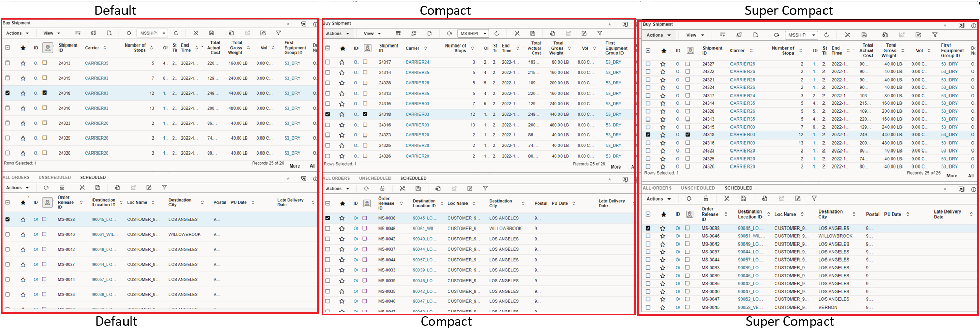This screenshot has width=980, height=334.
Task: Click refresh icon left of MSSHIPI in Default panel
Action: coord(129,33)
